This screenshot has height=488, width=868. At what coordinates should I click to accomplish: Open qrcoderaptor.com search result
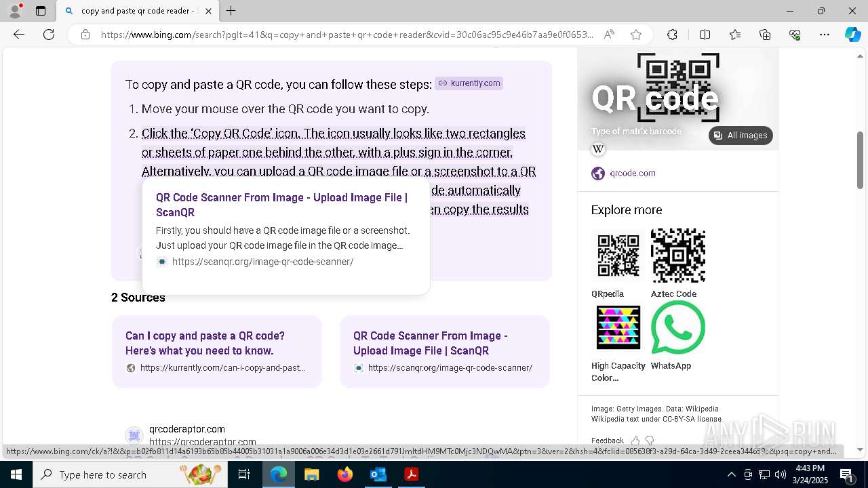187,429
